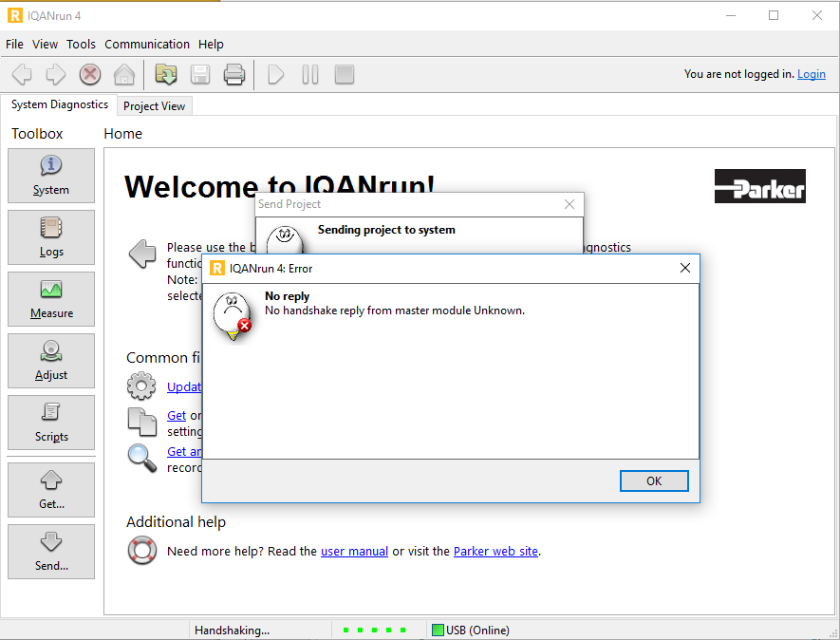This screenshot has width=840, height=640.
Task: Click the lifebuoy Additional help icon
Action: (142, 551)
